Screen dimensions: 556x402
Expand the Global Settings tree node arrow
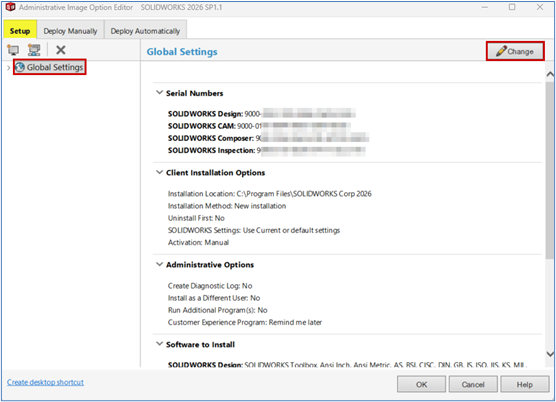point(9,67)
